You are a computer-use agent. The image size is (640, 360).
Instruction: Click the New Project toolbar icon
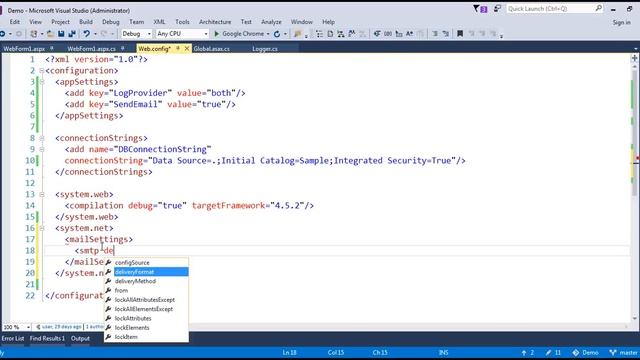point(34,34)
